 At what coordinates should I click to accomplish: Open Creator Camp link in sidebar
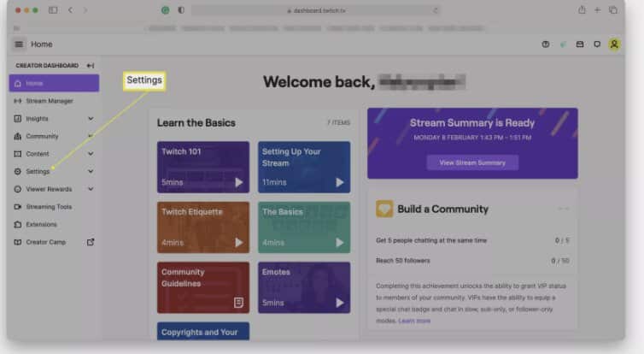(45, 242)
